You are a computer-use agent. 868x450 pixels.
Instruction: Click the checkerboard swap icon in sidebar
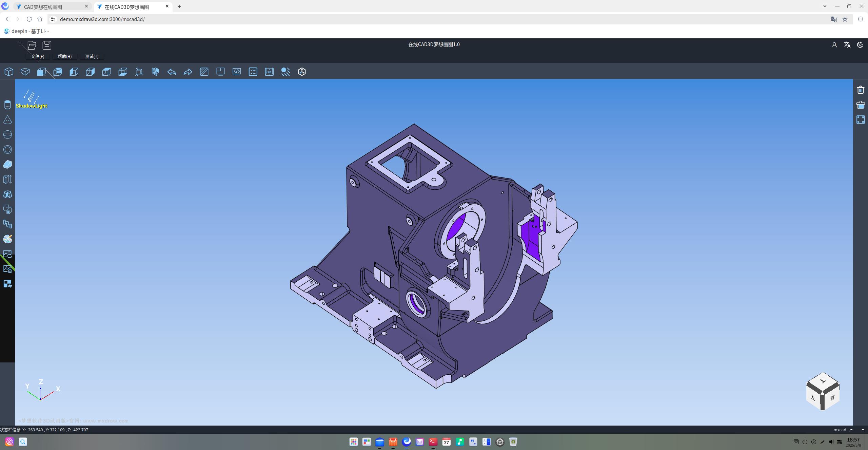click(x=7, y=284)
